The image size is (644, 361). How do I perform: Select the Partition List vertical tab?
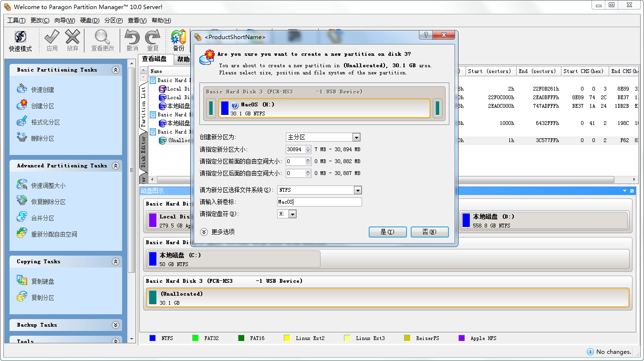(x=143, y=106)
